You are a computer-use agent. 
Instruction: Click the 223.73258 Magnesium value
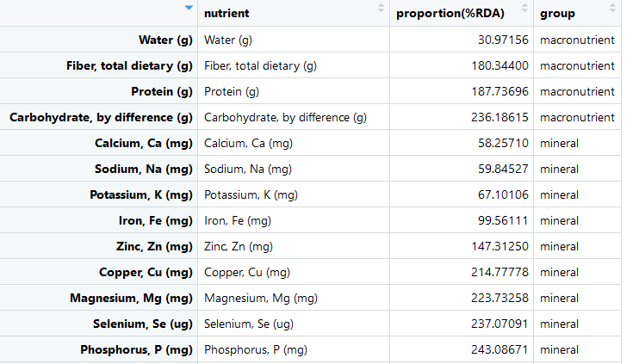(499, 298)
